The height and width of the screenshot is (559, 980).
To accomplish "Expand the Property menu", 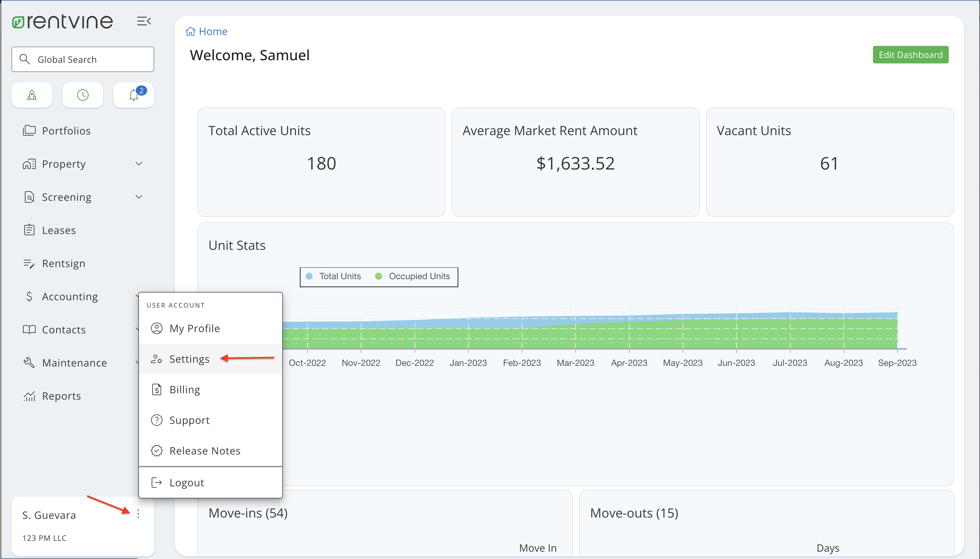I will click(139, 163).
